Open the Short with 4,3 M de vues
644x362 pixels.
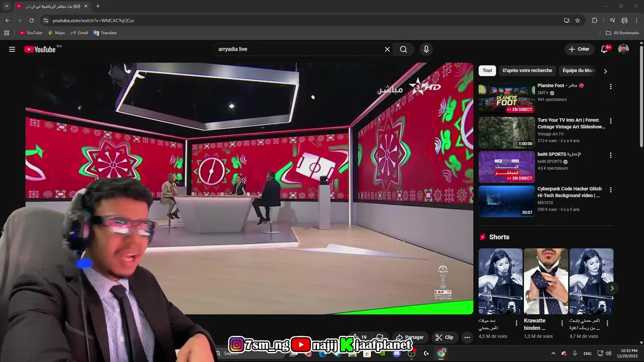[x=501, y=282]
